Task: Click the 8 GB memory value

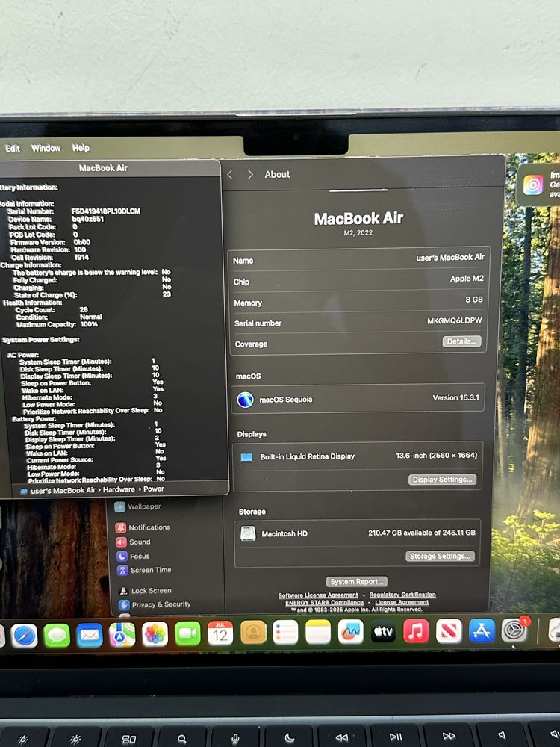Action: (474, 300)
